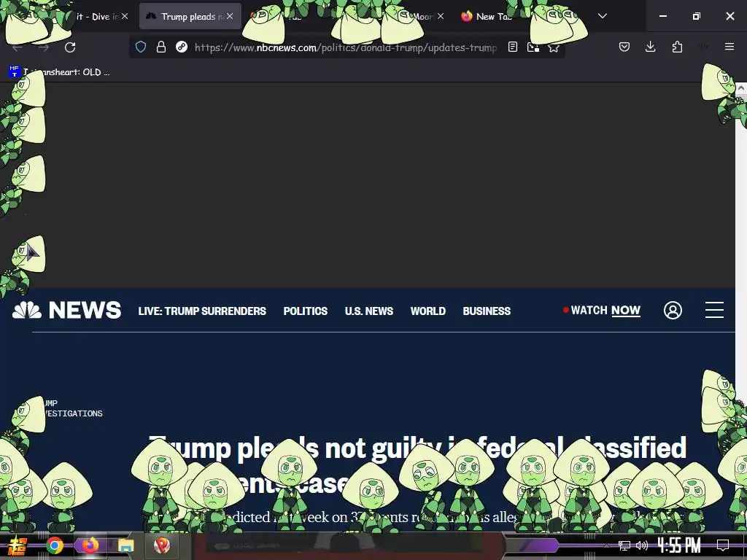Open the WORLD section

[427, 311]
